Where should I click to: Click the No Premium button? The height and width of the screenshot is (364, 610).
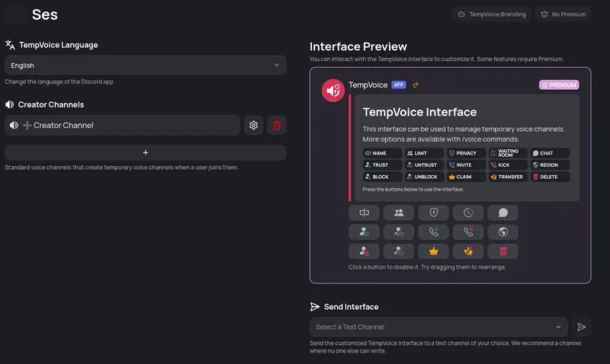563,14
